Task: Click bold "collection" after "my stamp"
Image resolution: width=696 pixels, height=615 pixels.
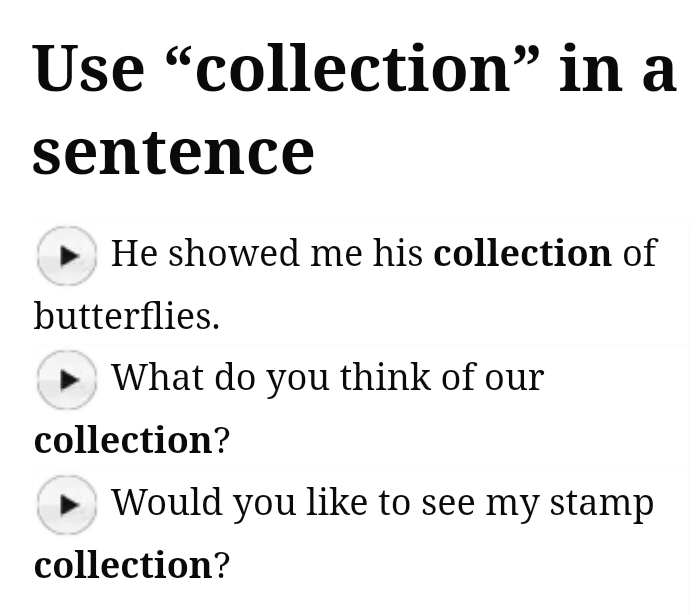Action: [x=123, y=565]
